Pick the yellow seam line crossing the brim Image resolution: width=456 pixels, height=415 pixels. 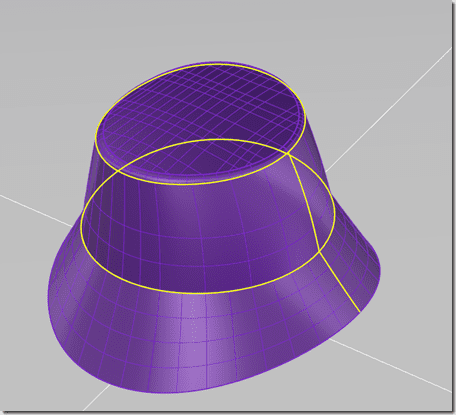(340, 282)
